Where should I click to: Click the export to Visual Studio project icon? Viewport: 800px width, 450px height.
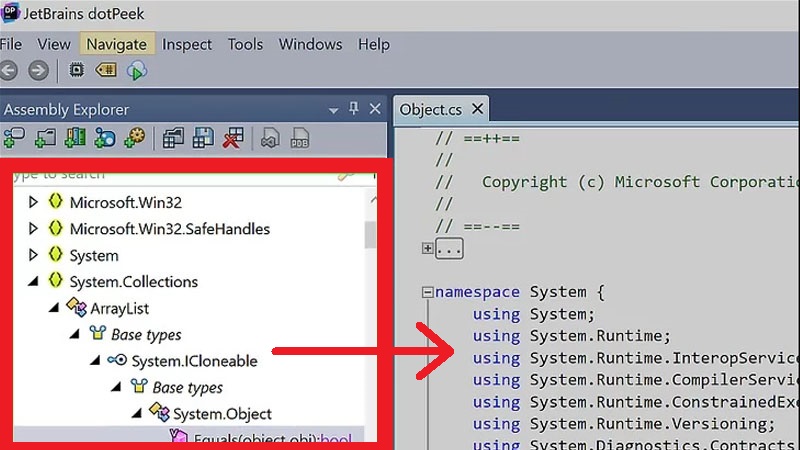(x=270, y=138)
